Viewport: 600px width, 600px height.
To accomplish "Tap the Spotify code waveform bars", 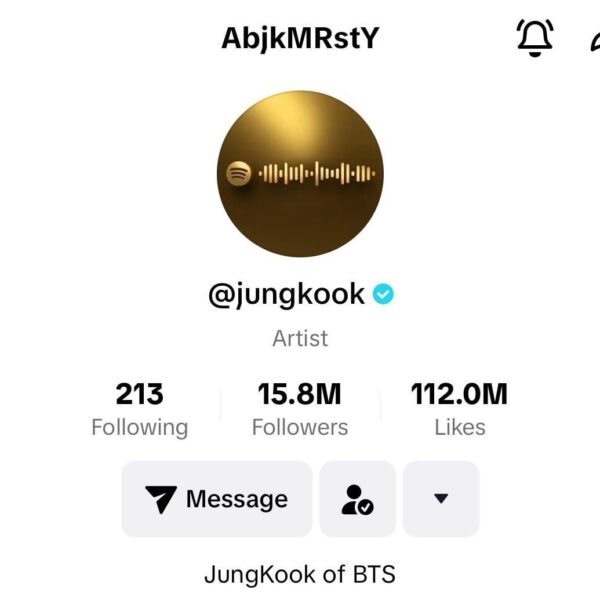I will tap(317, 173).
